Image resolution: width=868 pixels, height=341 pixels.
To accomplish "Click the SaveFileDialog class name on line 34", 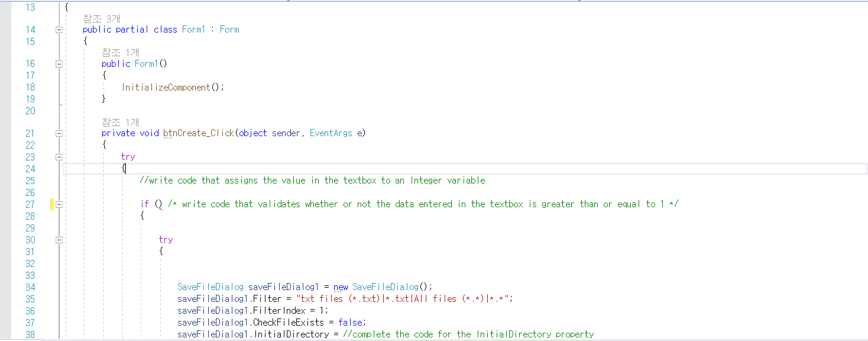I will pyautogui.click(x=210, y=287).
